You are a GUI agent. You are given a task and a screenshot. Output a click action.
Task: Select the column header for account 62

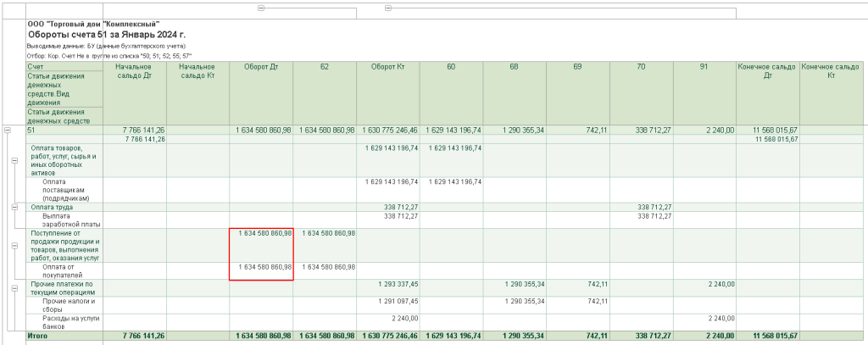[325, 67]
